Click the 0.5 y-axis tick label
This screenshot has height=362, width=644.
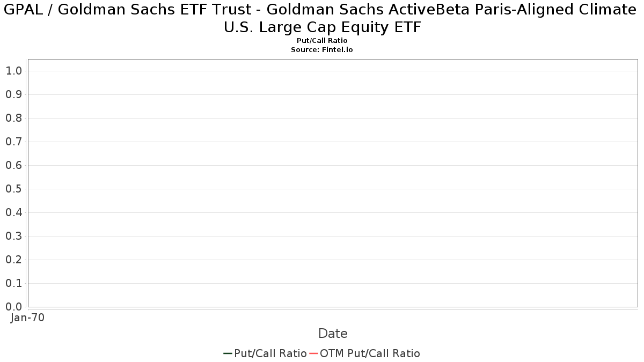click(x=13, y=189)
